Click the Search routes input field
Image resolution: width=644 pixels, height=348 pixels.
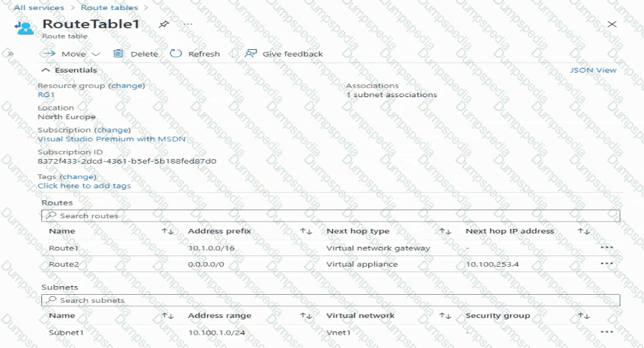(330, 216)
